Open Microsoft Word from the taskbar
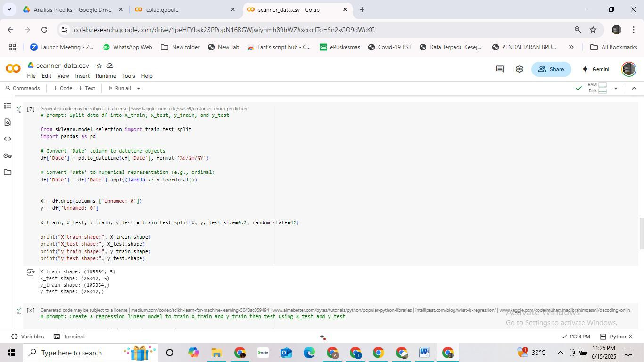Image resolution: width=644 pixels, height=362 pixels. (424, 353)
